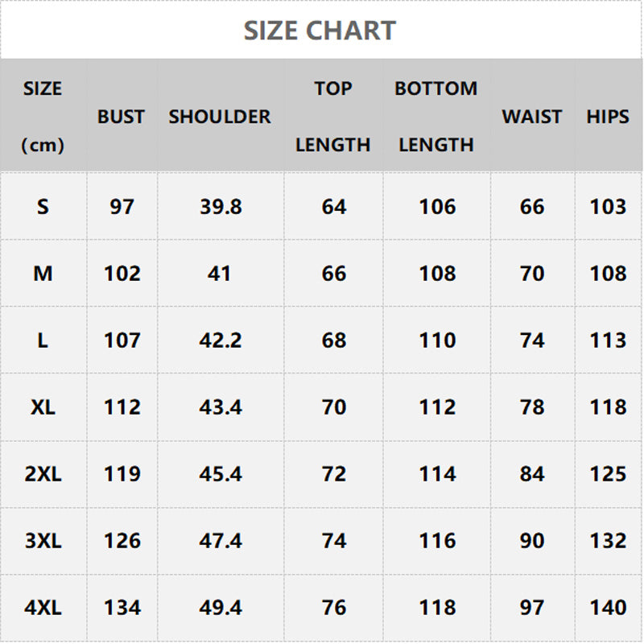
Task: Select the SIZE (cm) header cell
Action: coord(43,117)
